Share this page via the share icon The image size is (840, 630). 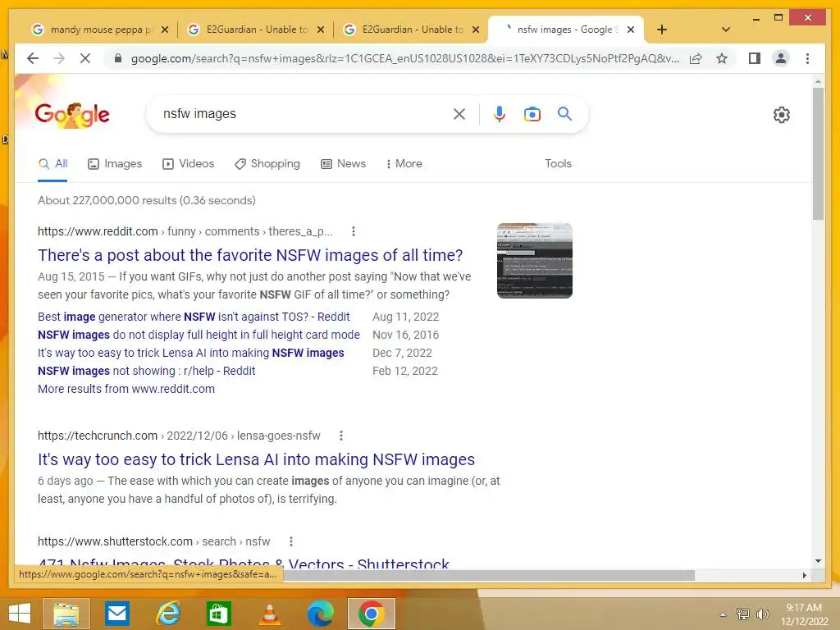pos(696,58)
